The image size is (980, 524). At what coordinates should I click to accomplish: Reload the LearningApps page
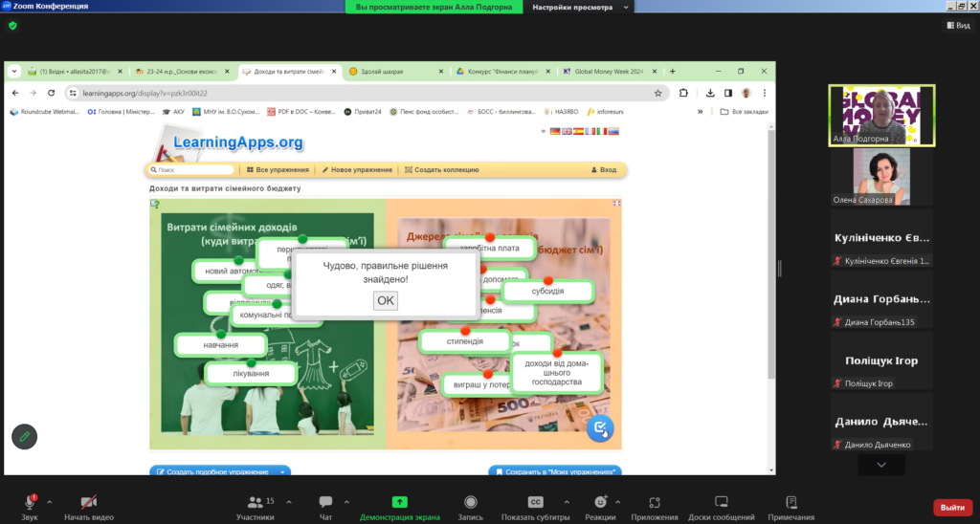point(52,93)
